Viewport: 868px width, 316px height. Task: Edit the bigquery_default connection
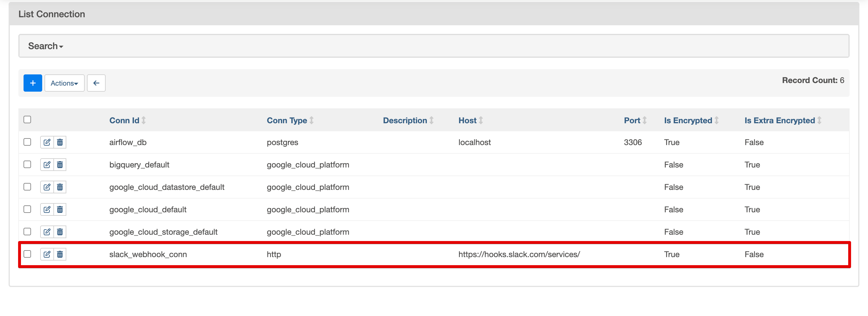point(47,165)
